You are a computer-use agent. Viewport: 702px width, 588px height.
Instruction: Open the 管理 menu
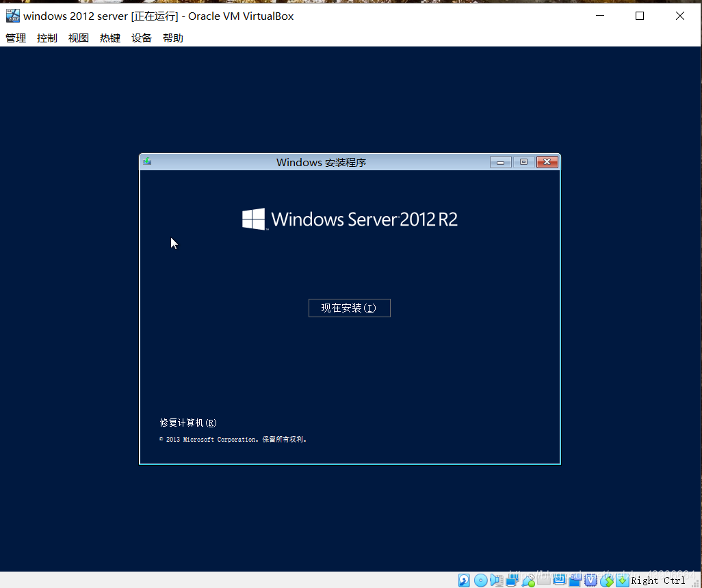point(16,38)
